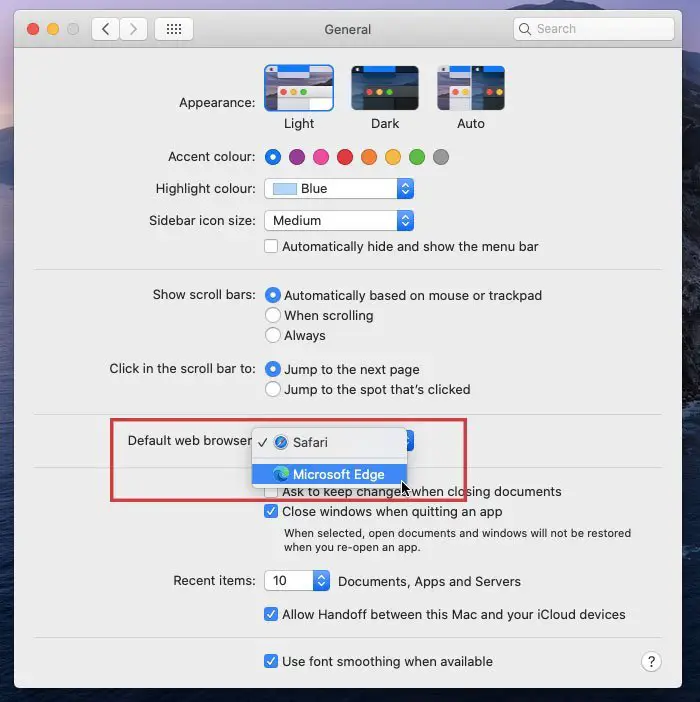Choose Safari from the browser menu
This screenshot has height=702, width=700.
pos(329,442)
